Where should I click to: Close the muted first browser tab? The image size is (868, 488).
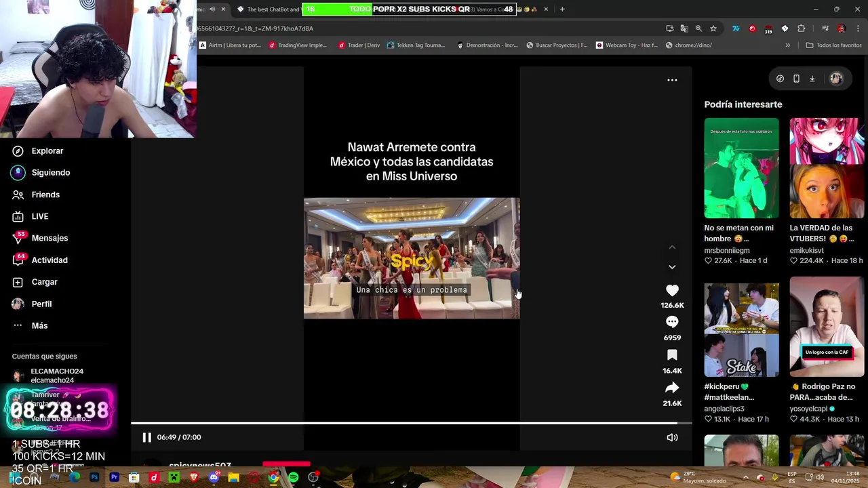[223, 9]
